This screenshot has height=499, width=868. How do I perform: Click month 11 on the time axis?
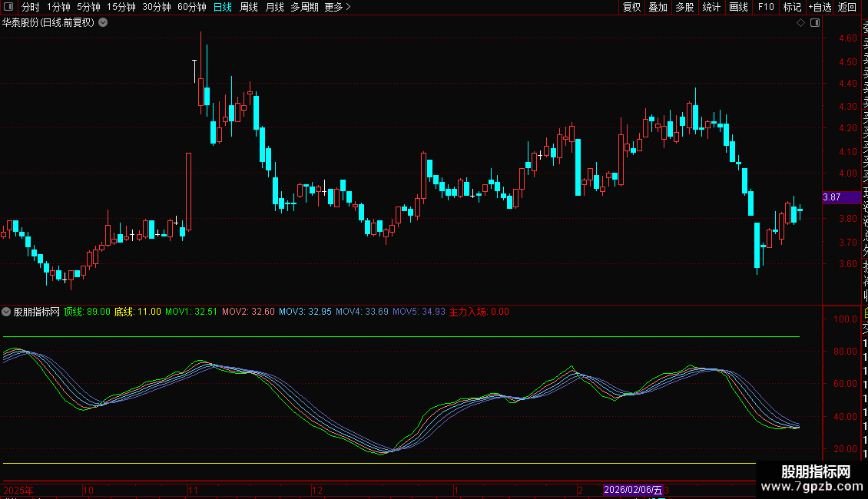click(x=193, y=490)
